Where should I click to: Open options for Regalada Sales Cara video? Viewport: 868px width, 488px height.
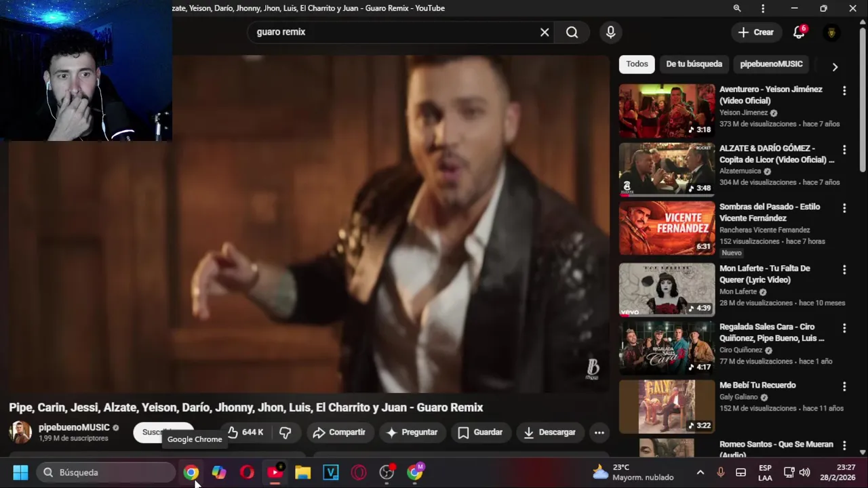[844, 328]
